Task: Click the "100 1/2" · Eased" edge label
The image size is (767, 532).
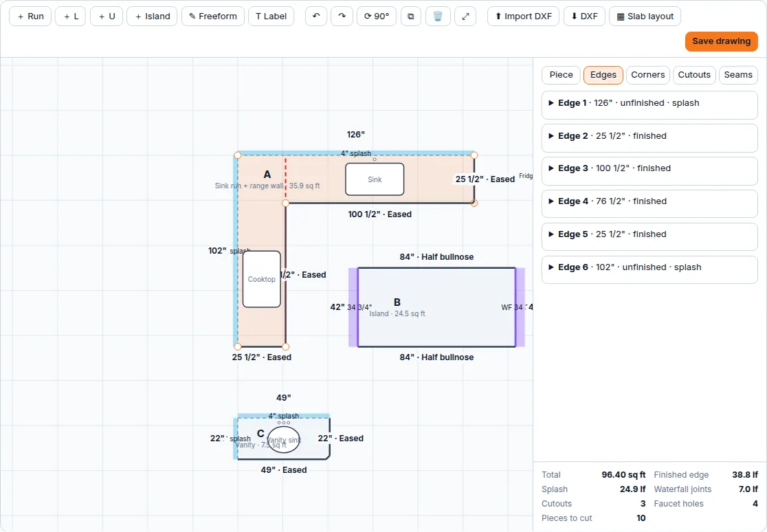Action: pos(379,214)
